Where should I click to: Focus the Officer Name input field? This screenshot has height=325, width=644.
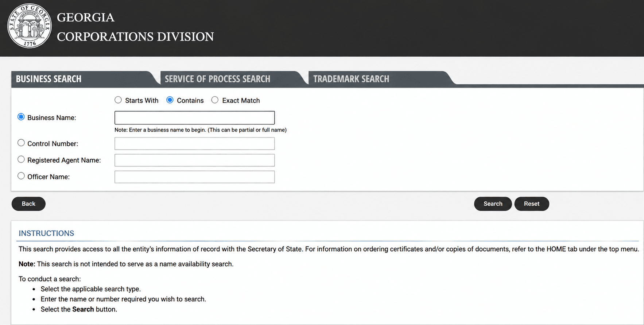pyautogui.click(x=194, y=177)
